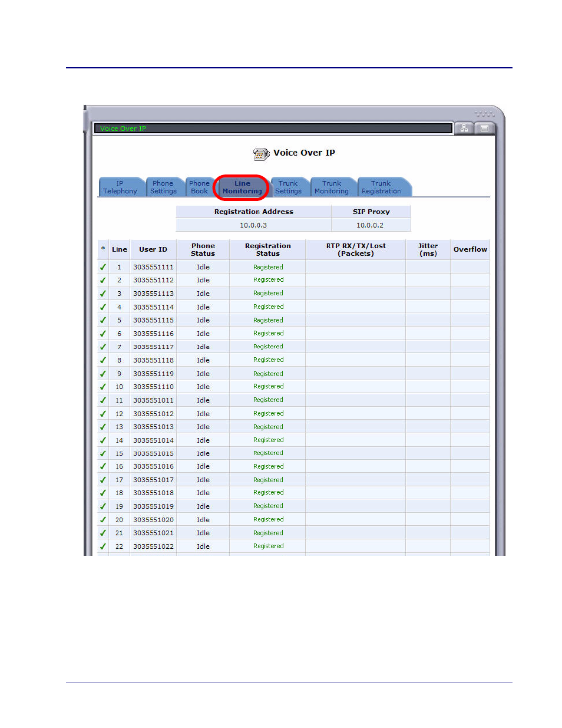Go to the Trunk Settings tab
This screenshot has height=728, width=562.
[x=289, y=187]
